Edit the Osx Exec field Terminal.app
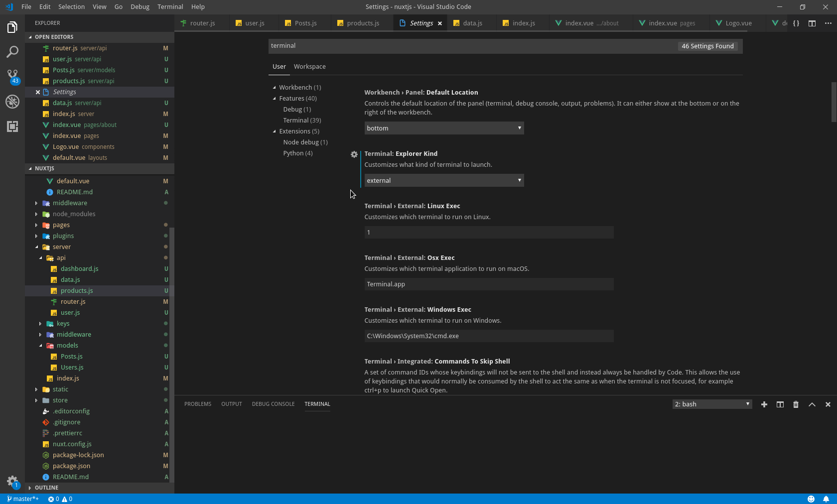Screen dimensions: 837x504 (489, 284)
